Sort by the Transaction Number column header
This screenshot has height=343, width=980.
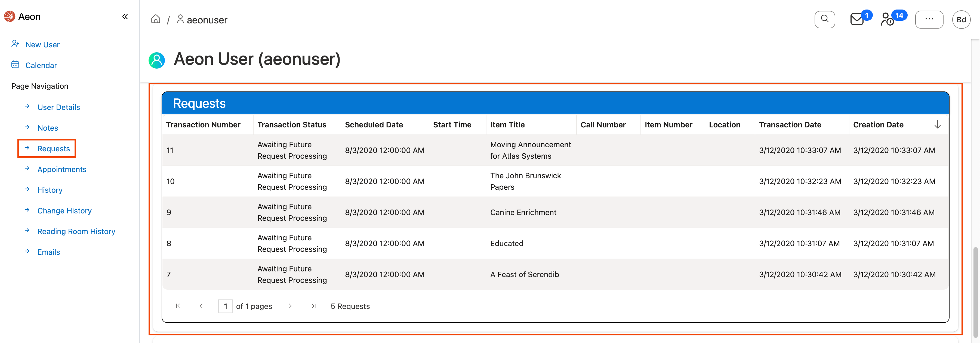(x=203, y=124)
